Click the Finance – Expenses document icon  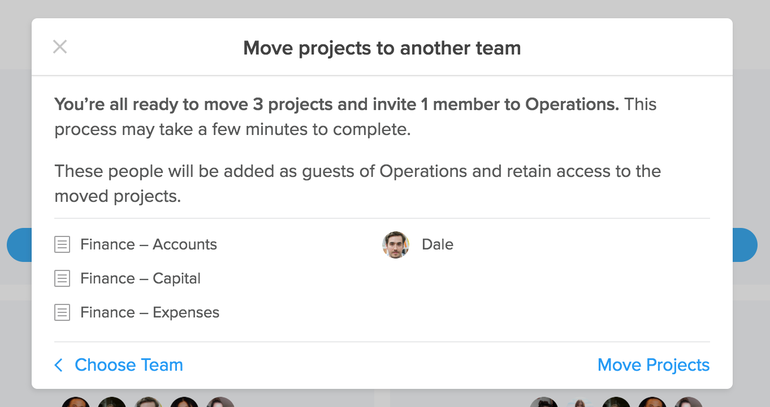[x=62, y=312]
